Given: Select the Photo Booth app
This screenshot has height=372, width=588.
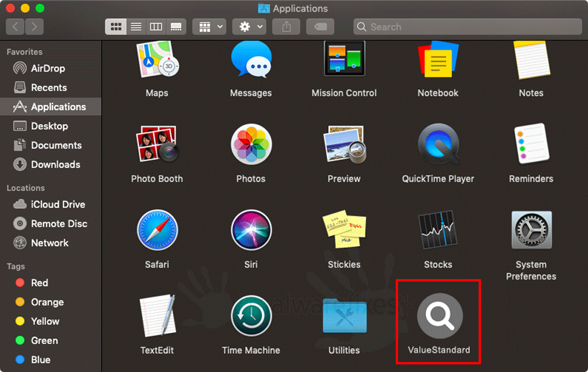Looking at the screenshot, I should tap(157, 144).
